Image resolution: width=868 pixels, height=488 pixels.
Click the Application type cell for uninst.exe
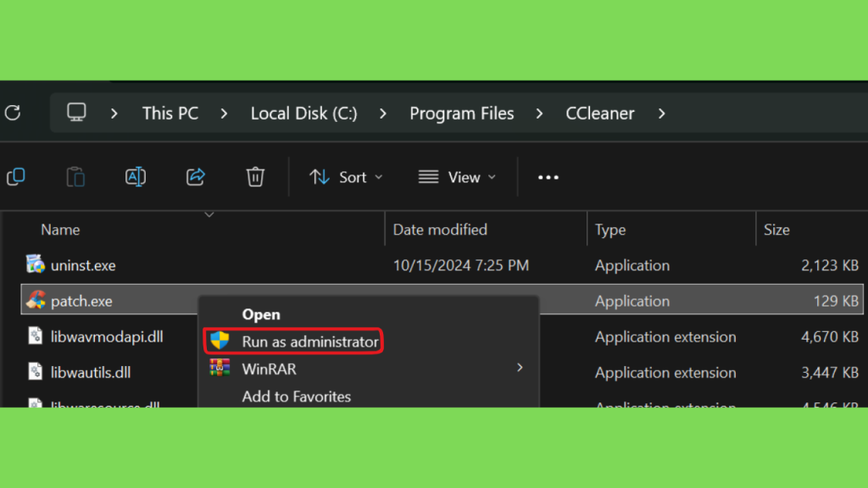632,265
